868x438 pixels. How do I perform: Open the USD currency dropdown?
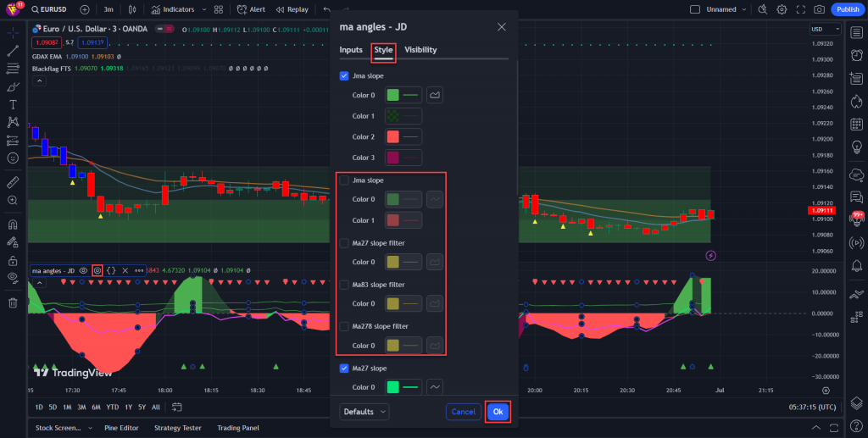click(825, 29)
